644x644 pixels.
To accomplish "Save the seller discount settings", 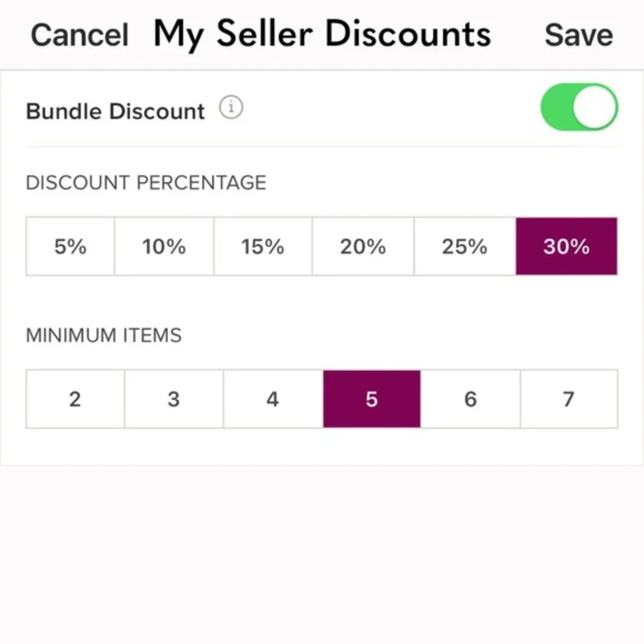I will [x=578, y=35].
